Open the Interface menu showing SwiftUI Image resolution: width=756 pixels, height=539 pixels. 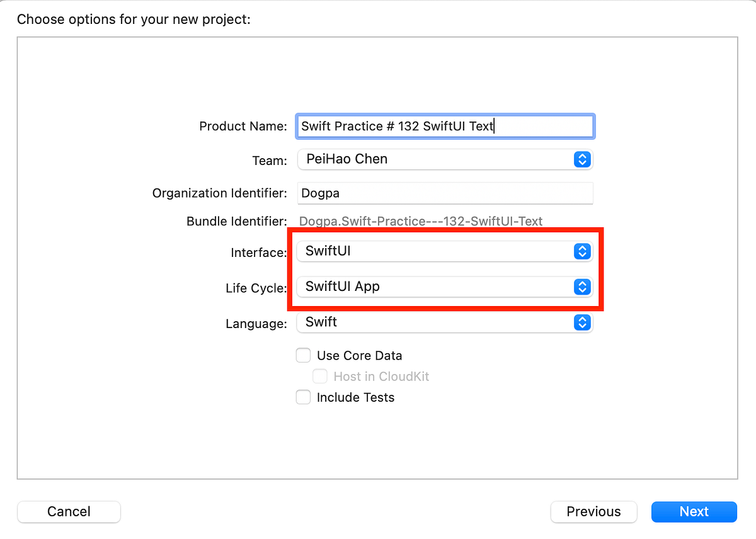coord(435,251)
